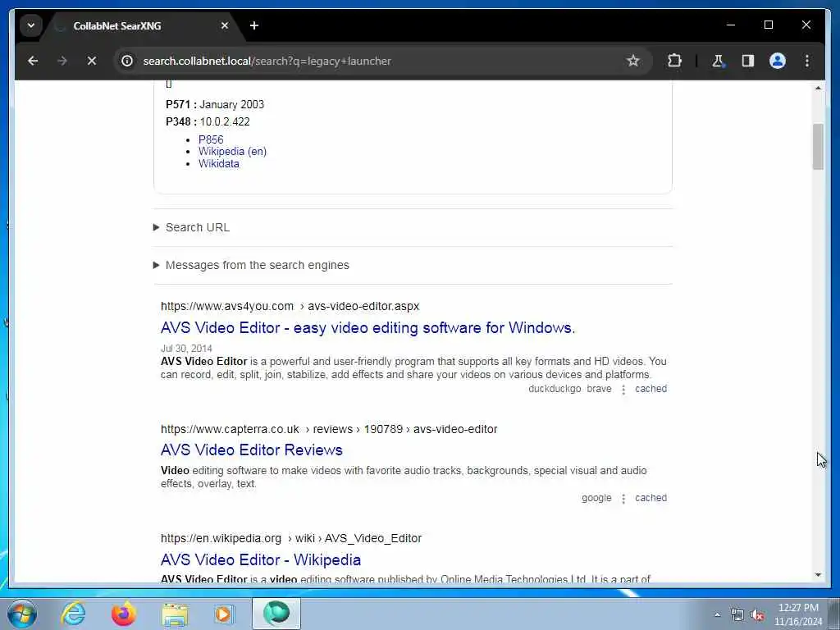Bookmark this page with the star icon

(x=633, y=61)
